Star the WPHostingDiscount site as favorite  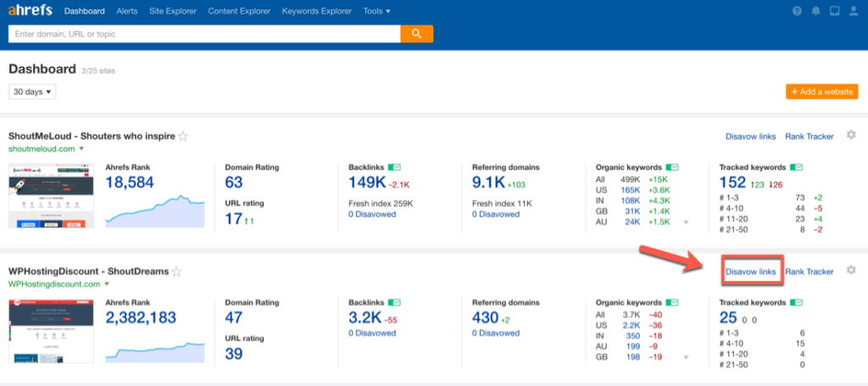tap(176, 271)
